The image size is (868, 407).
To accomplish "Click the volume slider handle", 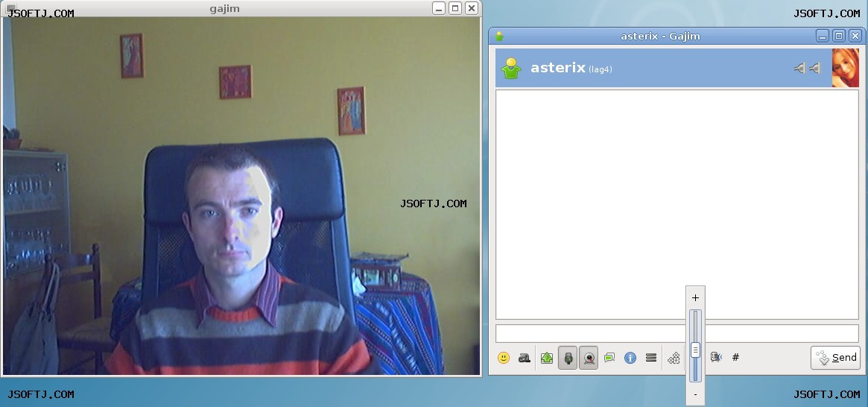I will (x=695, y=350).
